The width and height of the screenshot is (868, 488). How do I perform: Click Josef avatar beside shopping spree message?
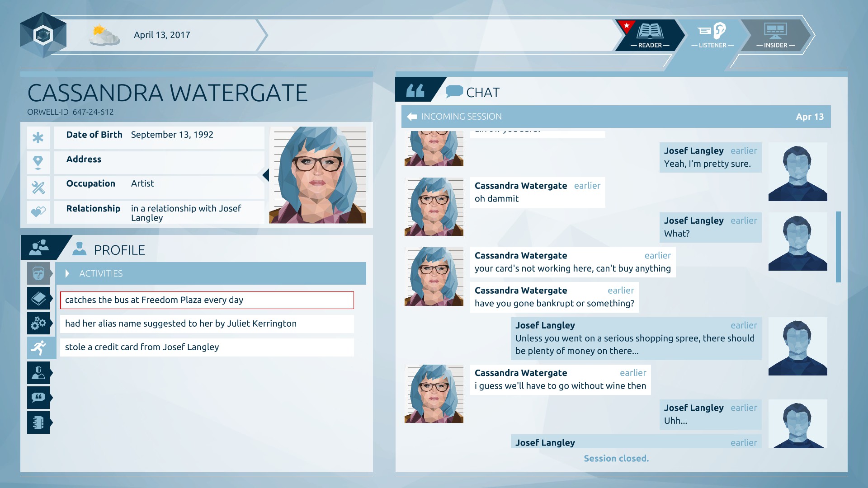click(798, 346)
